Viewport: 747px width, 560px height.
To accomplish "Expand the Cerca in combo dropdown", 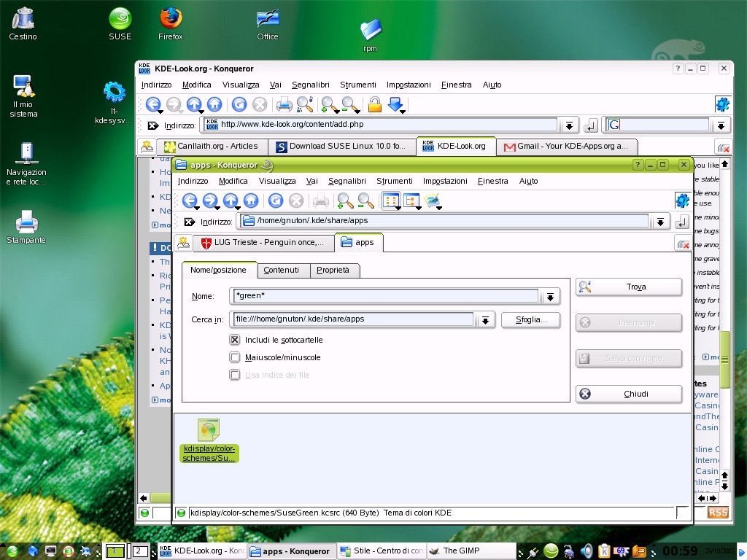I will point(485,319).
